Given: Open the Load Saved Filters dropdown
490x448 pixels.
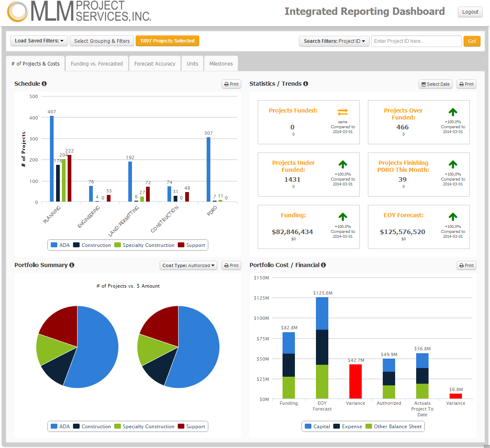Looking at the screenshot, I should tap(39, 41).
